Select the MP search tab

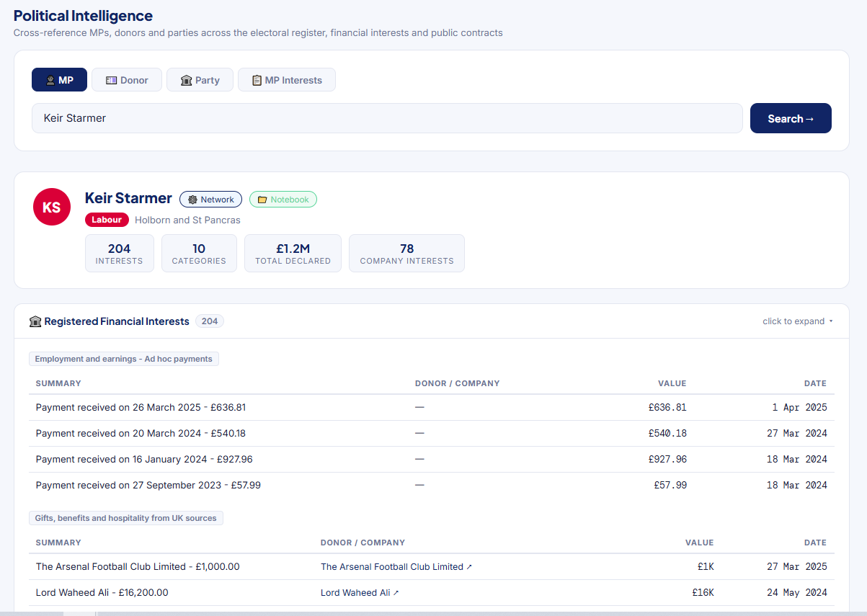point(59,80)
